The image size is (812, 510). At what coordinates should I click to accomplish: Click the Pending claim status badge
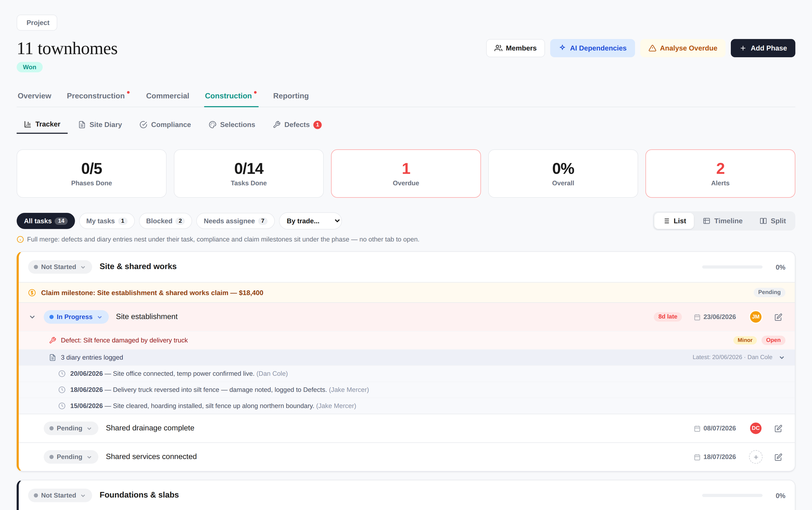[x=769, y=292]
